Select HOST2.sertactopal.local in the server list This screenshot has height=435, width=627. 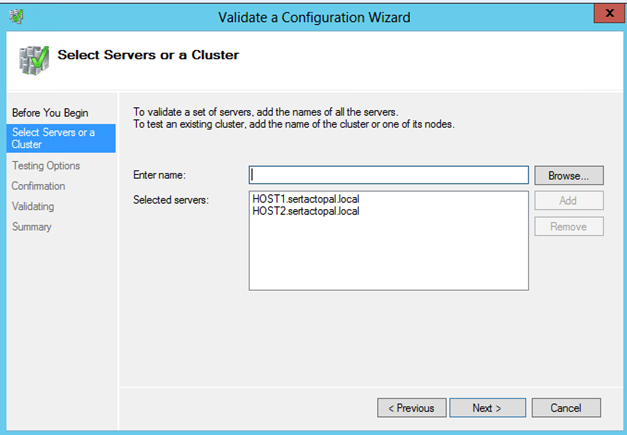306,211
